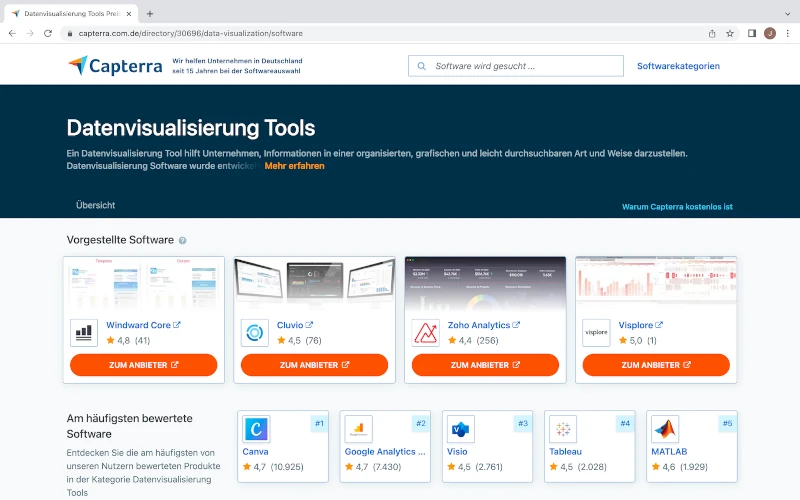Viewport: 800px width, 500px height.
Task: Go back with the browser back arrow
Action: tap(12, 33)
